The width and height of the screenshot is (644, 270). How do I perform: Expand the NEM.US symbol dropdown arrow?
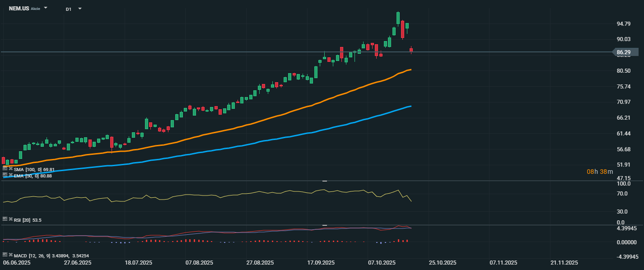point(46,8)
